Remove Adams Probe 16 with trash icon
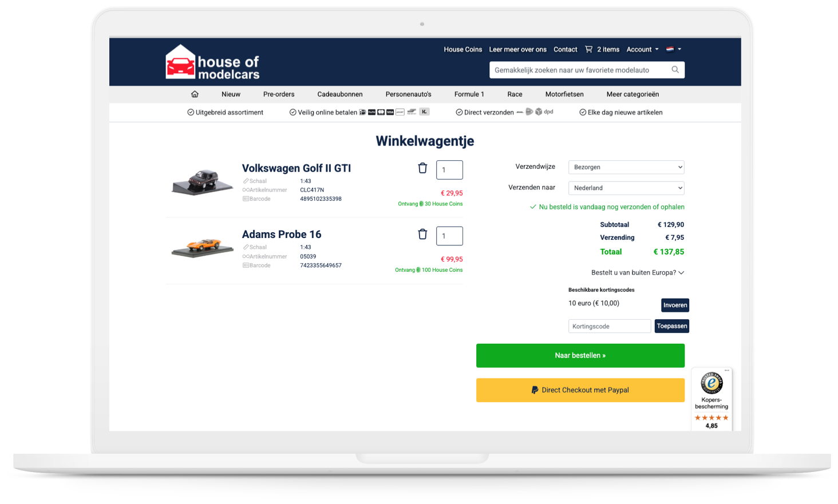Viewport: 838px width, 504px height. pos(422,235)
